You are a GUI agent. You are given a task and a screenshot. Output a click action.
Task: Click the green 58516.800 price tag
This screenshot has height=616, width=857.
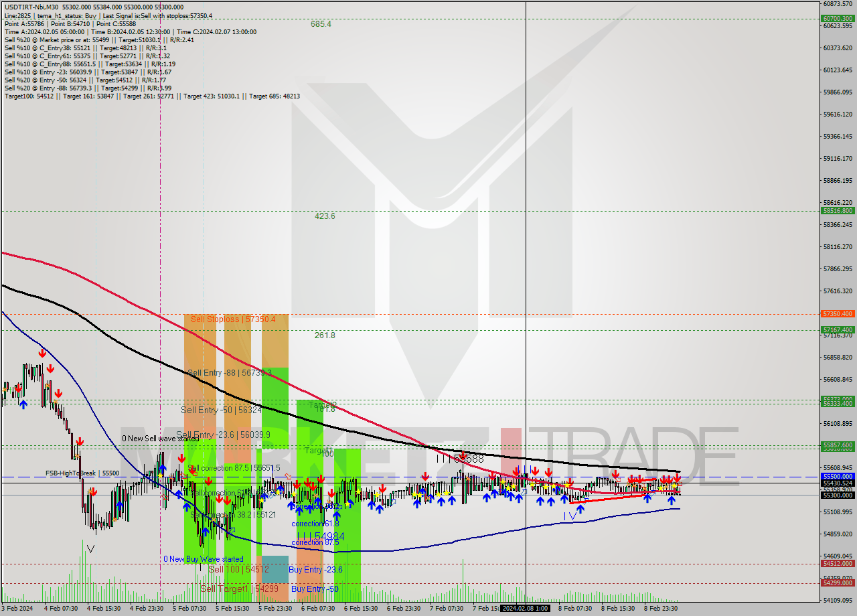click(x=838, y=210)
